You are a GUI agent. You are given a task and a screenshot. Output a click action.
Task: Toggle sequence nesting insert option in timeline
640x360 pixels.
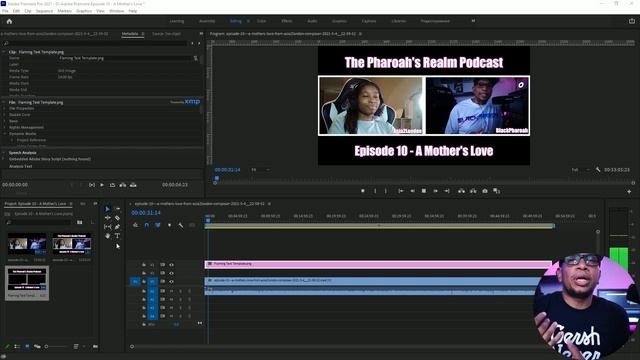pos(136,225)
